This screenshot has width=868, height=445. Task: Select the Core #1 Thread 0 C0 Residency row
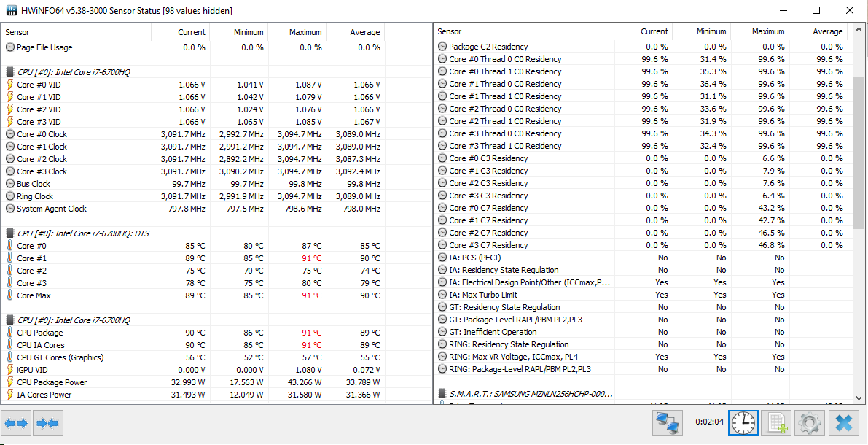tap(641, 84)
